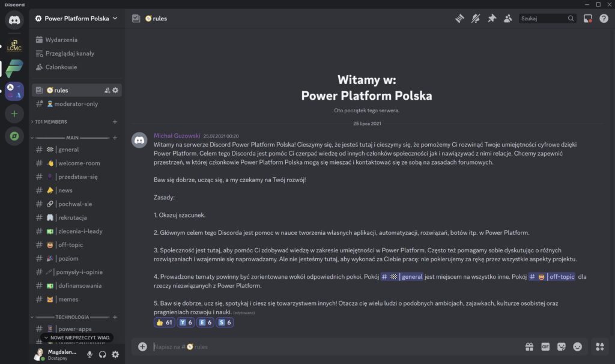Image resolution: width=615 pixels, height=364 pixels.
Task: Open the Inbox icon
Action: [x=587, y=19]
